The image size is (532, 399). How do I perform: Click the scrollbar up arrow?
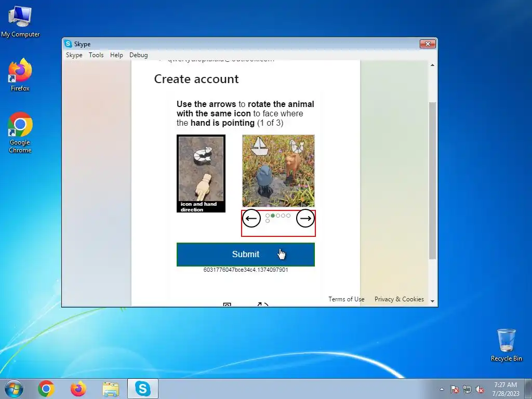click(432, 65)
